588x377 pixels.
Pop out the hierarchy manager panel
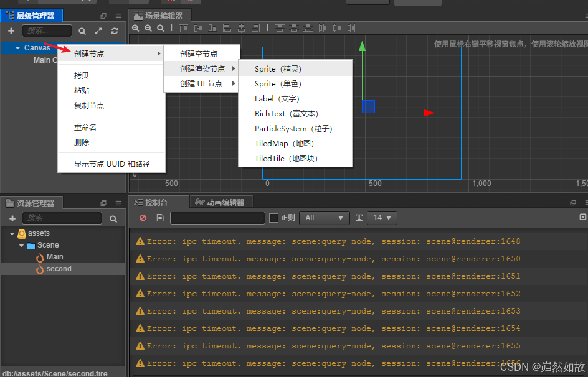click(x=103, y=16)
